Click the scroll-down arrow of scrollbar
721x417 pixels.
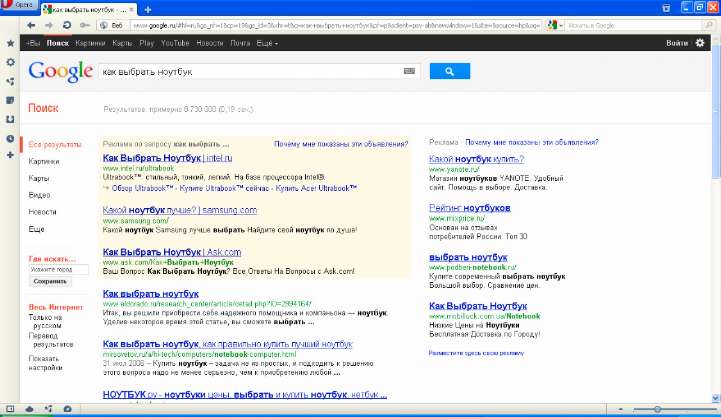(x=716, y=399)
